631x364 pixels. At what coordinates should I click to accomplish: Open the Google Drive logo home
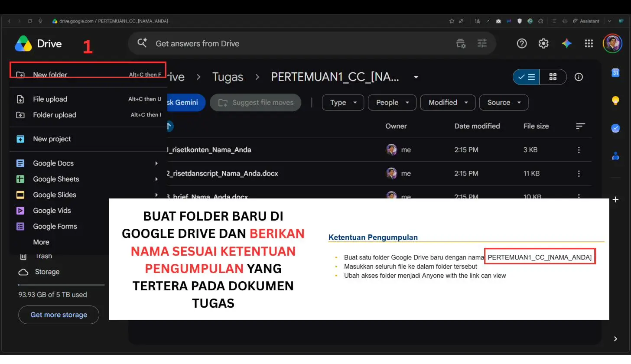(38, 44)
